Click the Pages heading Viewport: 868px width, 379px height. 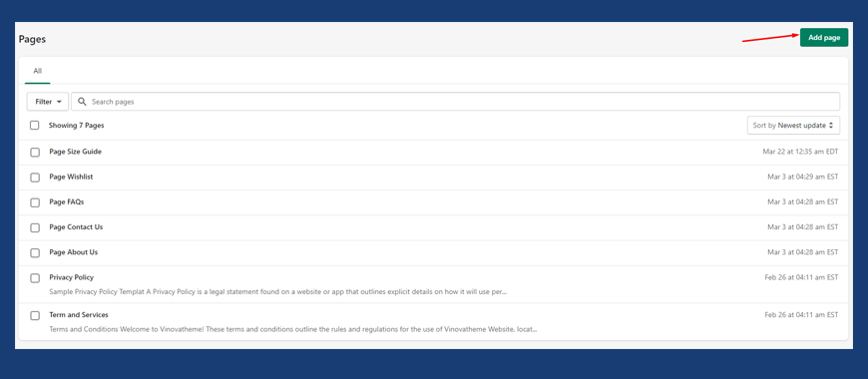(x=32, y=39)
